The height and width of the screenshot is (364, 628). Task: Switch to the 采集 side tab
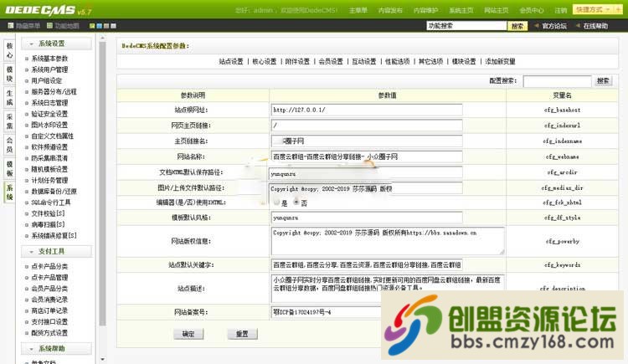pos(9,121)
